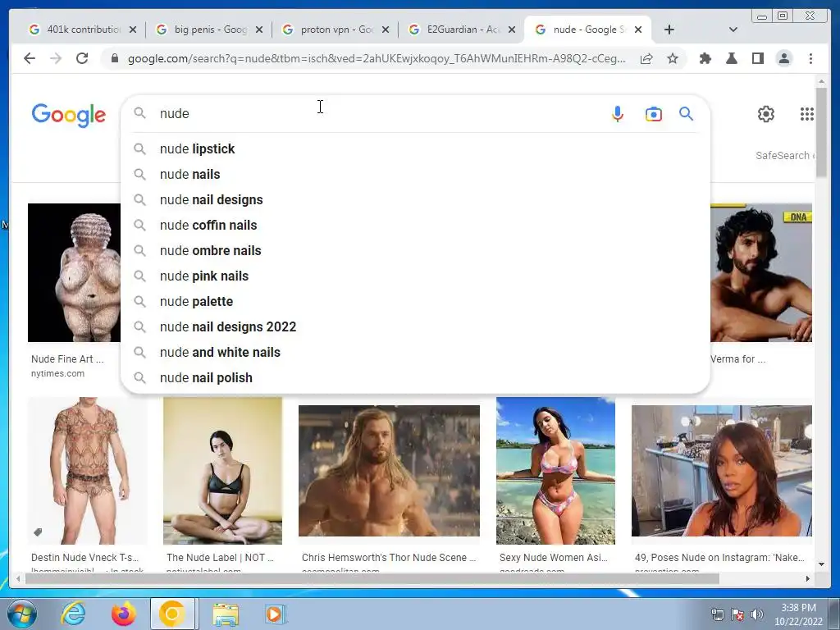Screen dimensions: 840x630
Task: Switch to the 'big penis' tab
Action: 208,30
